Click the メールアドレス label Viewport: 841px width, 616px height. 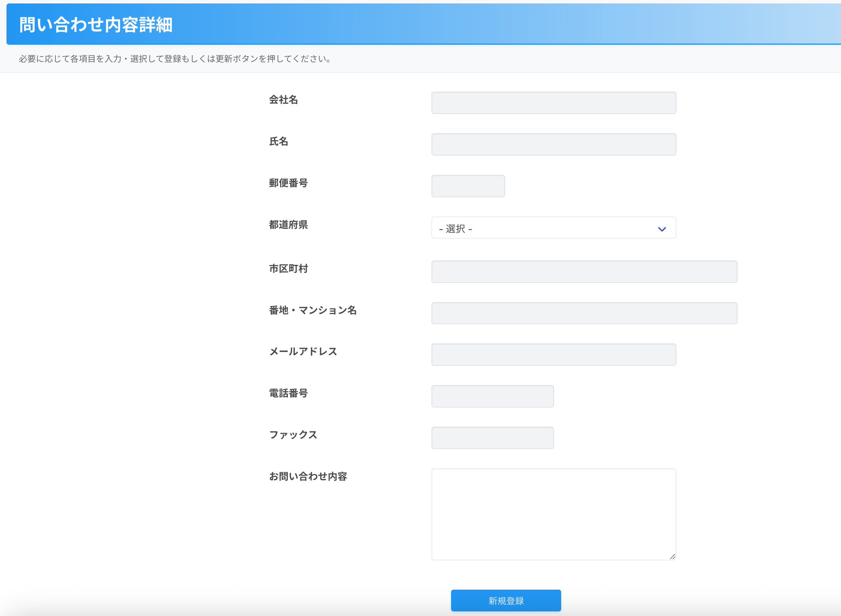[303, 352]
